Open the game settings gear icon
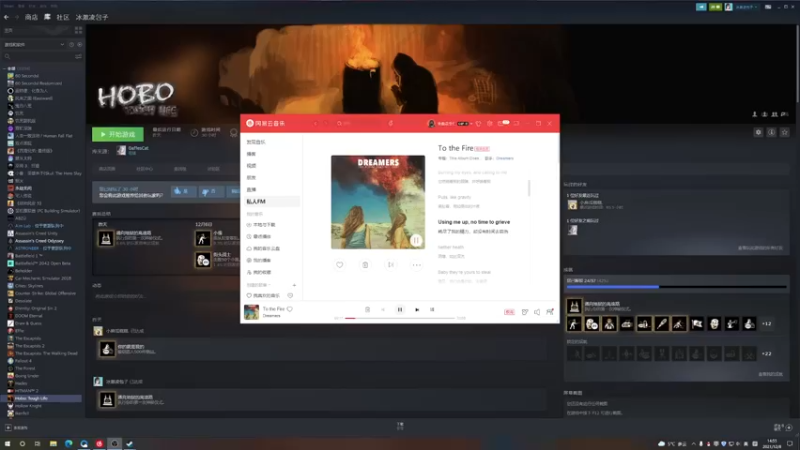Viewport: 800px width, 450px height. (758, 133)
